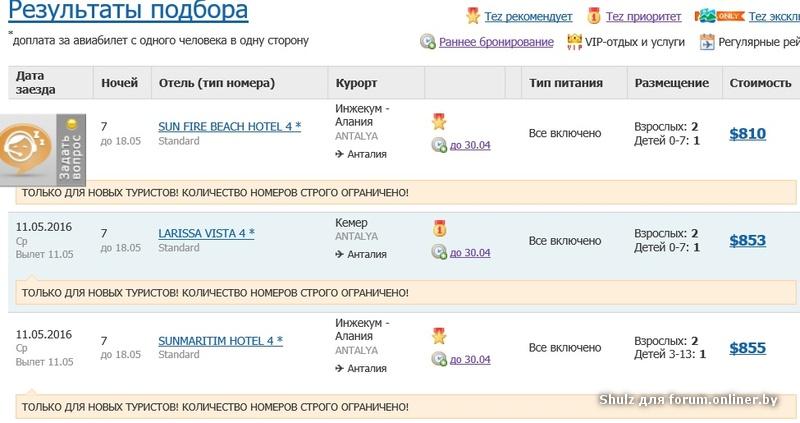800x423 pixels.
Task: Click the medal icon in Larissa Vista row
Action: [440, 228]
